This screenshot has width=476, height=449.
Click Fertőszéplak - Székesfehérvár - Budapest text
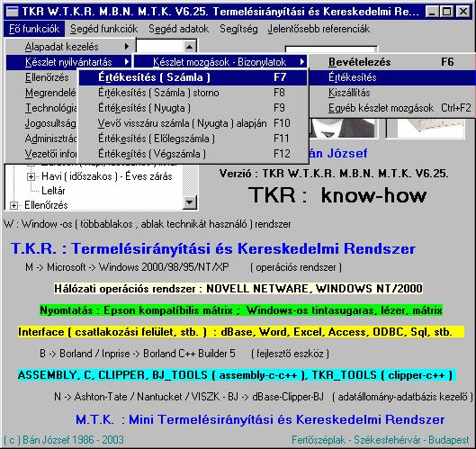tap(381, 440)
